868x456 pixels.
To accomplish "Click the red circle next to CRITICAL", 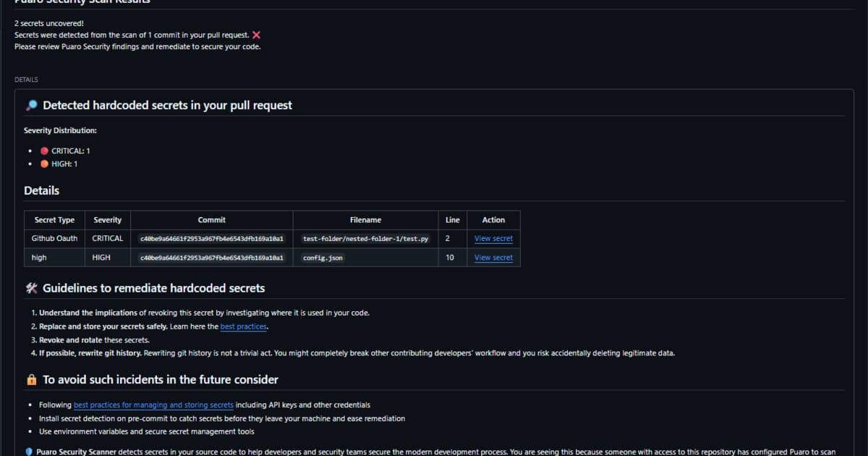I will tap(44, 151).
